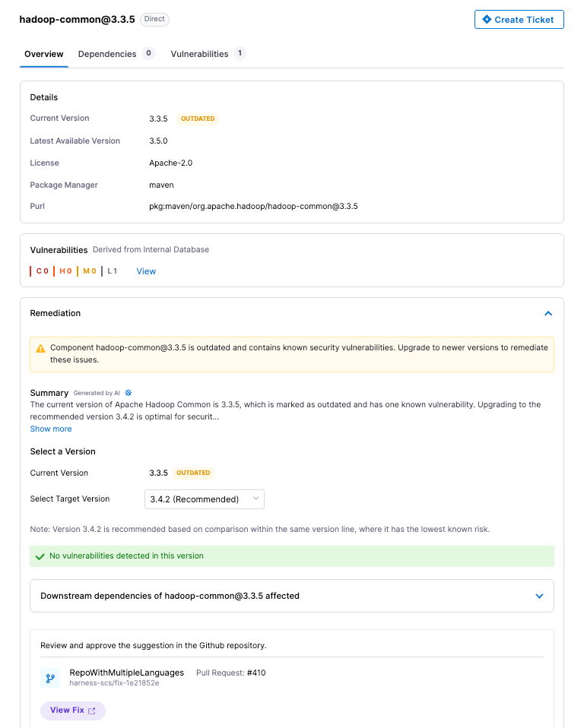Viewport: 584px width, 728px height.
Task: Click the external link icon on View Fix
Action: coord(91,711)
